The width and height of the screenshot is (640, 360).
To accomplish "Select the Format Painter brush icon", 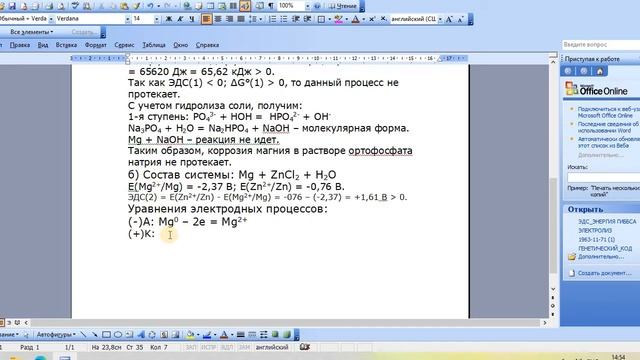I will pos(136,6).
